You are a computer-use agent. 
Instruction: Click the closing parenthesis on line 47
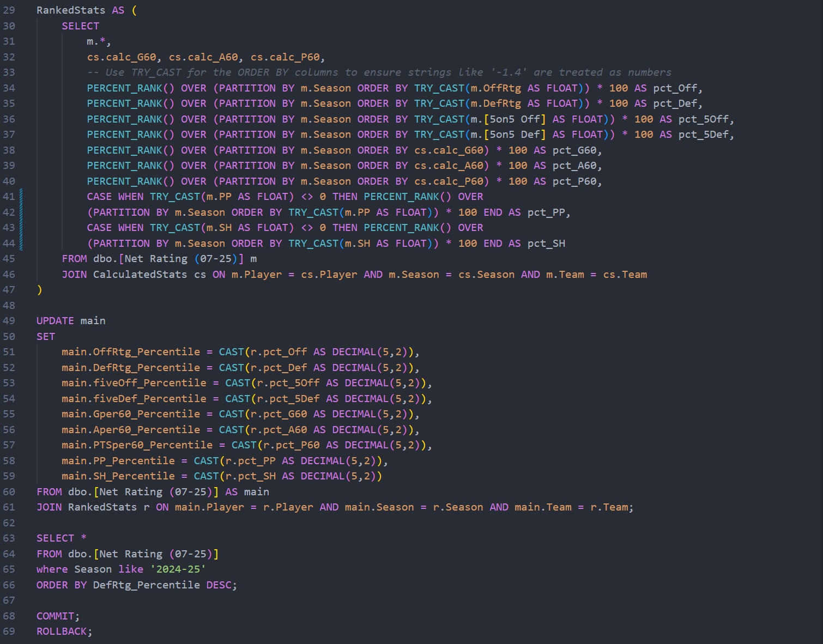(39, 290)
